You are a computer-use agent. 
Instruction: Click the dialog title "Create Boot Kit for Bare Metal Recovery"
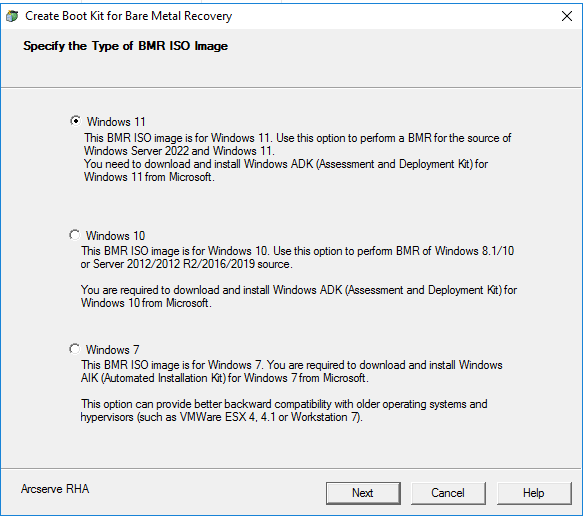129,16
